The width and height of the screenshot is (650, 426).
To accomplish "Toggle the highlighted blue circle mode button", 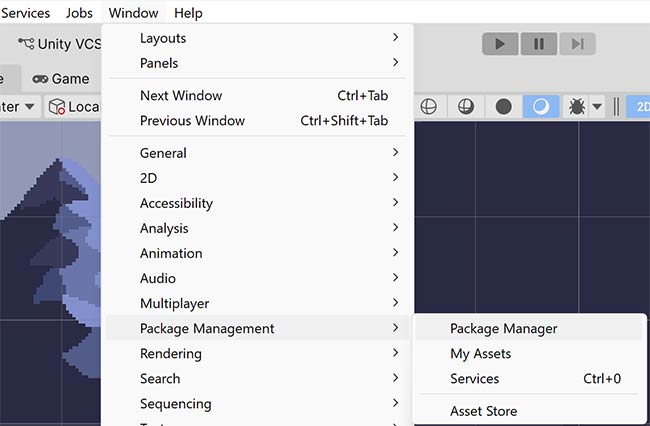I will pyautogui.click(x=541, y=107).
